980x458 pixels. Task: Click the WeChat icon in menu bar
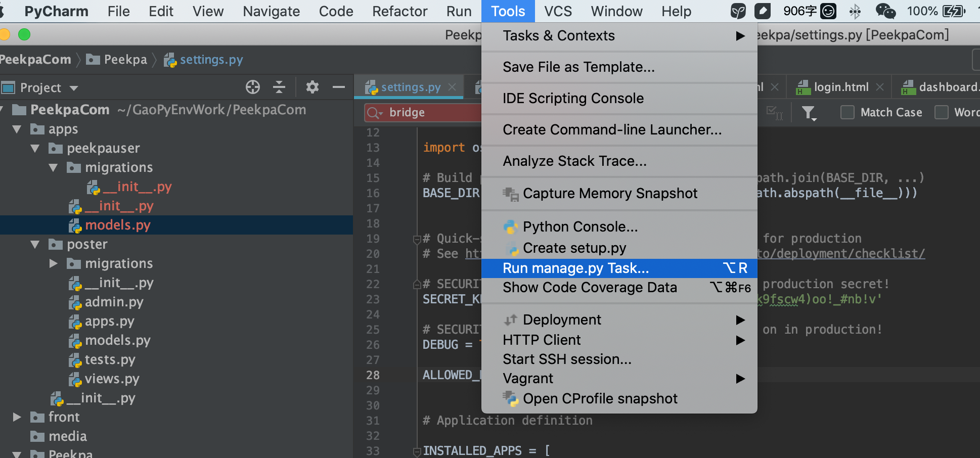click(885, 11)
